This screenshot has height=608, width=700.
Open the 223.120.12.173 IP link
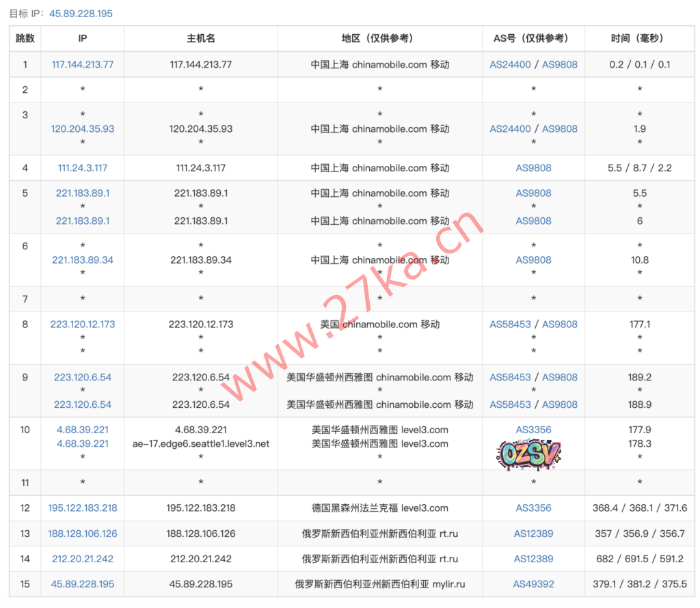[x=83, y=324]
